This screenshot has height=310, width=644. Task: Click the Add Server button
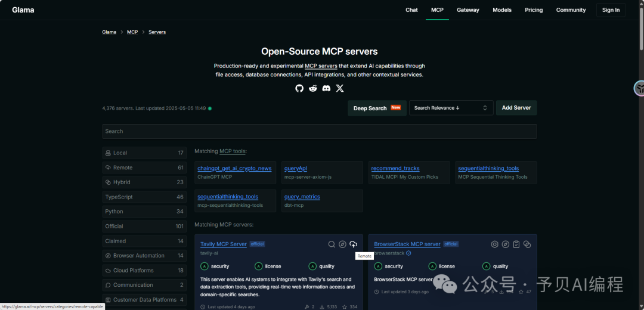pyautogui.click(x=516, y=107)
